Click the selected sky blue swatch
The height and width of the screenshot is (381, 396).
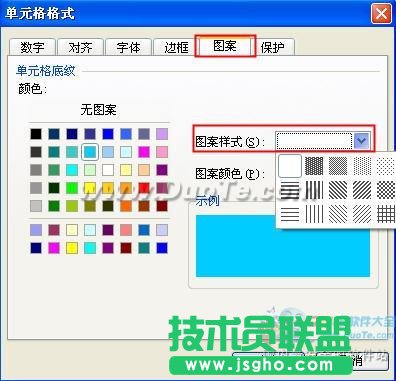[90, 152]
